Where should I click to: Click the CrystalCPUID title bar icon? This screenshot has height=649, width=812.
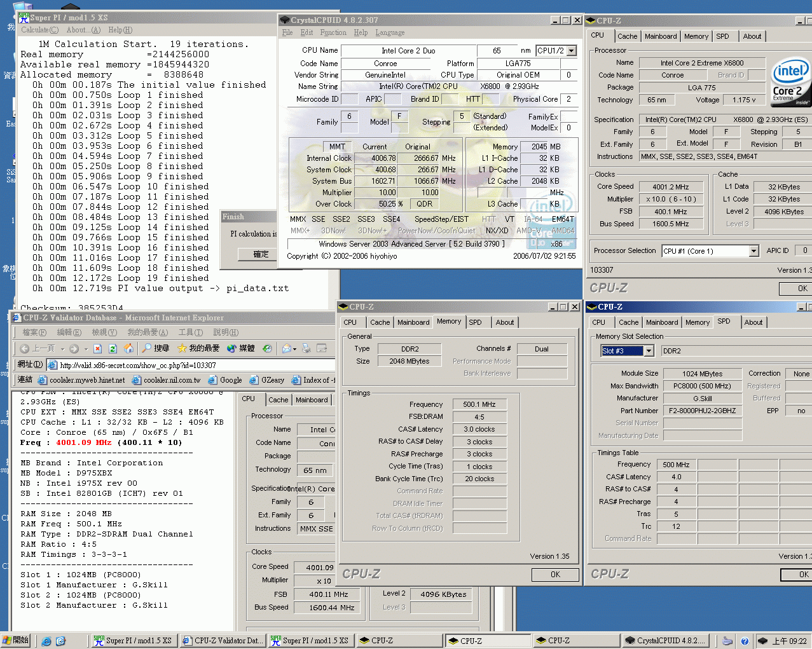[286, 20]
